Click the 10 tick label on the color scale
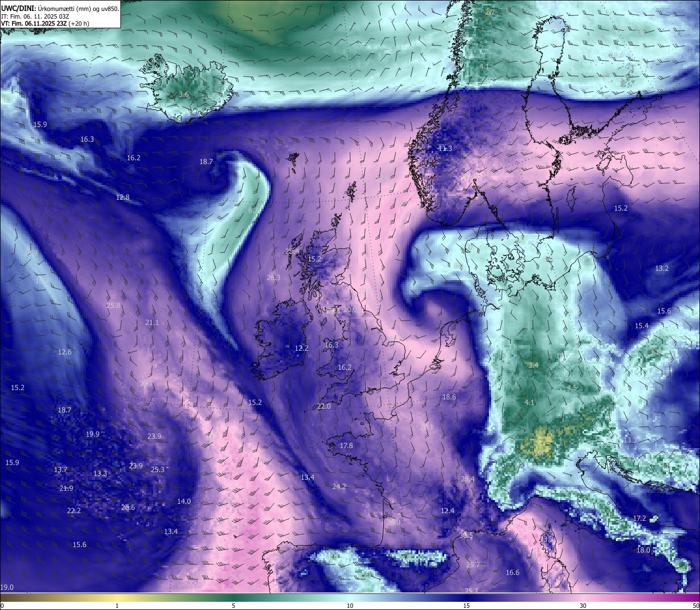Viewport: 700px width, 610px height. [x=350, y=606]
